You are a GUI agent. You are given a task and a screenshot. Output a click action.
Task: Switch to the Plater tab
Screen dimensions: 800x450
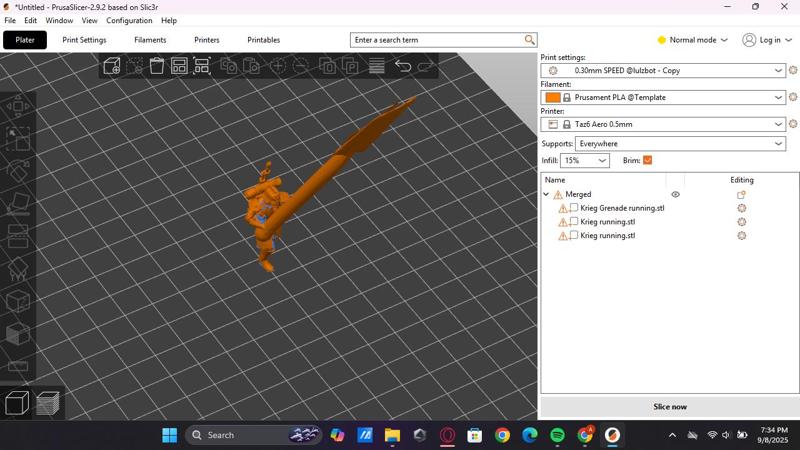[x=25, y=40]
